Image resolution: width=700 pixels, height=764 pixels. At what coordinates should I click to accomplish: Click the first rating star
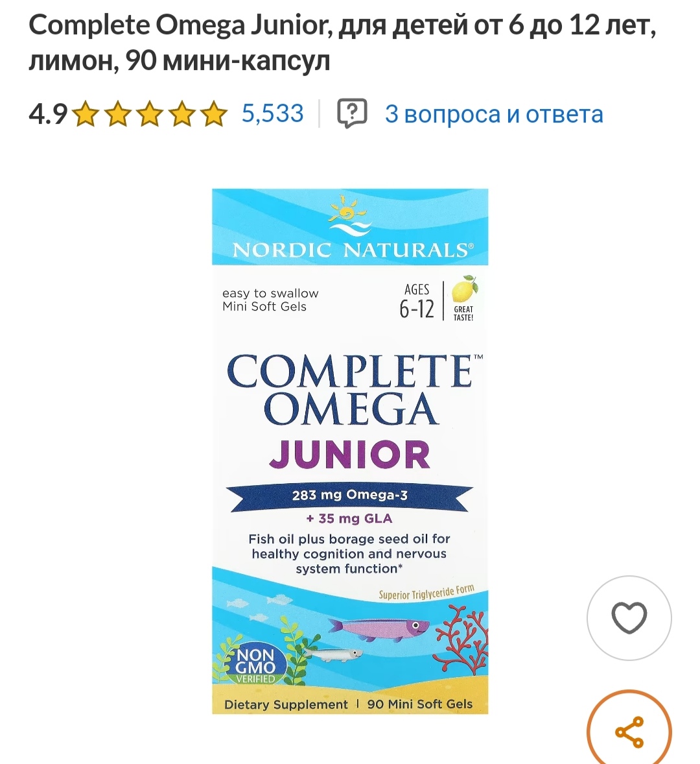pos(86,114)
